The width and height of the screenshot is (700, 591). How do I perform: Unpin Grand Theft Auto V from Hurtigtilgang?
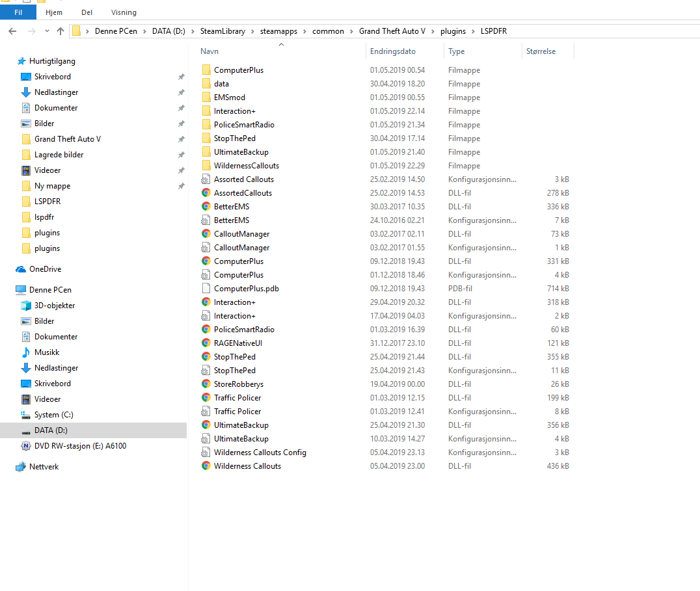(181, 138)
